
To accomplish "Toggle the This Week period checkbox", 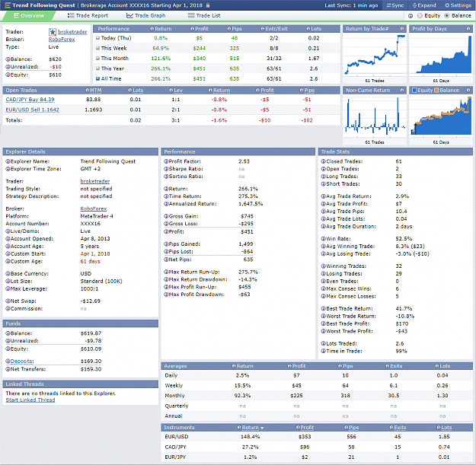I will (x=97, y=48).
